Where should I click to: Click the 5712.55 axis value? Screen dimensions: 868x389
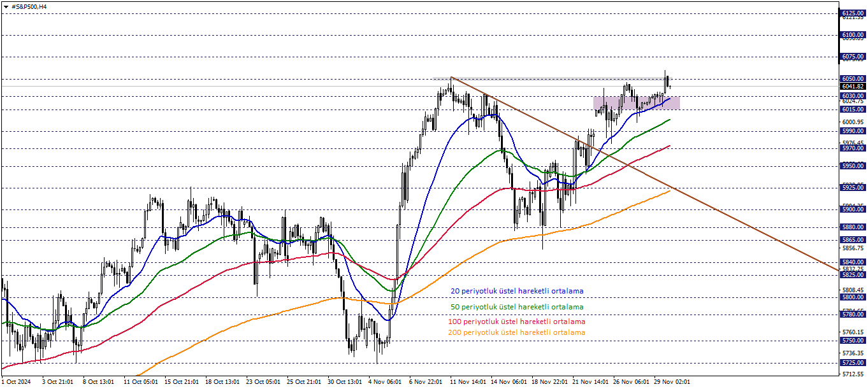pos(852,374)
